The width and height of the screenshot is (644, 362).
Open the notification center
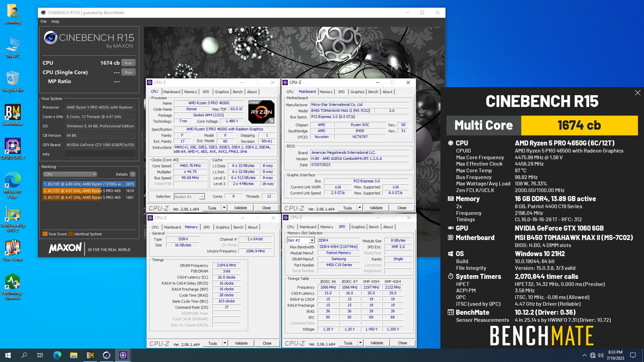point(633,355)
